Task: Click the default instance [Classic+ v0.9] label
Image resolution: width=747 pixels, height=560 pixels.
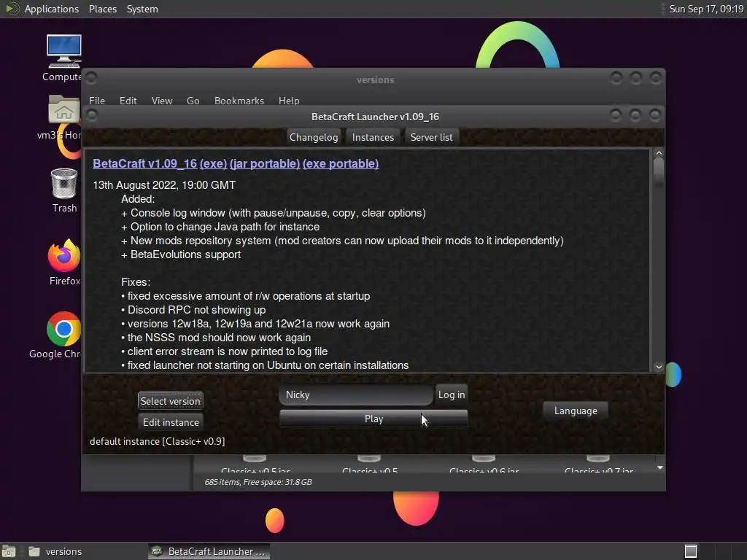Action: click(158, 441)
